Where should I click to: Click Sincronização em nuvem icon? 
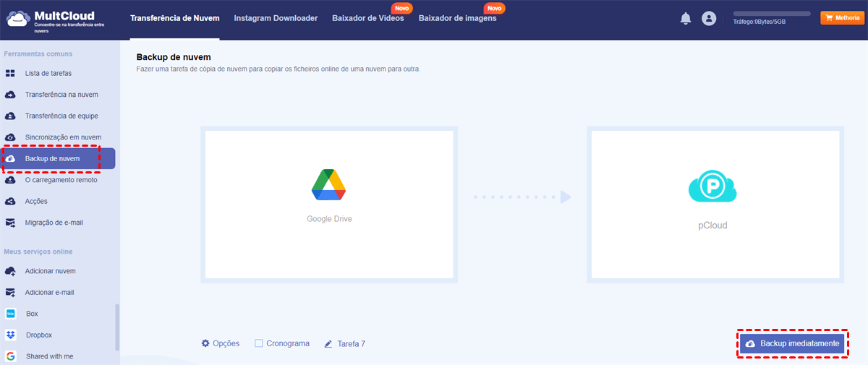(x=10, y=137)
